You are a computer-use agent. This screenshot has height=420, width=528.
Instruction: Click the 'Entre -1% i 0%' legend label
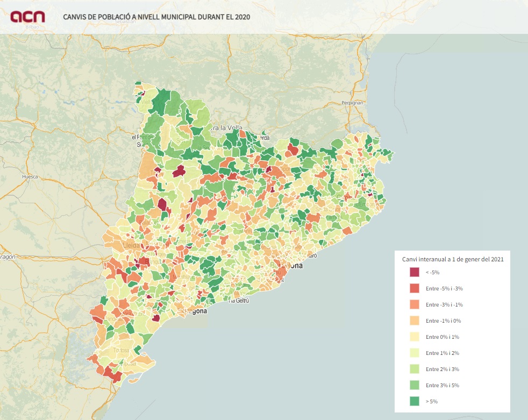tap(443, 321)
